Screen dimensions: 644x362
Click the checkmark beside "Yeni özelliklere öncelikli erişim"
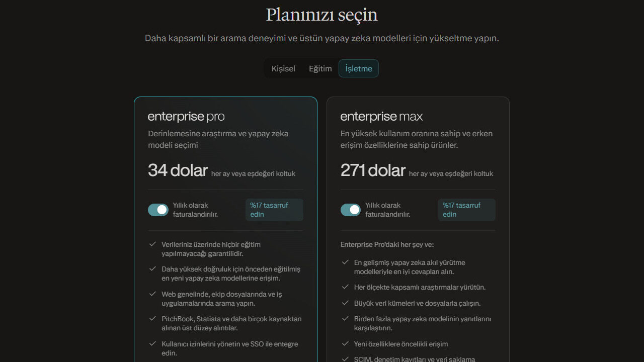(x=345, y=344)
